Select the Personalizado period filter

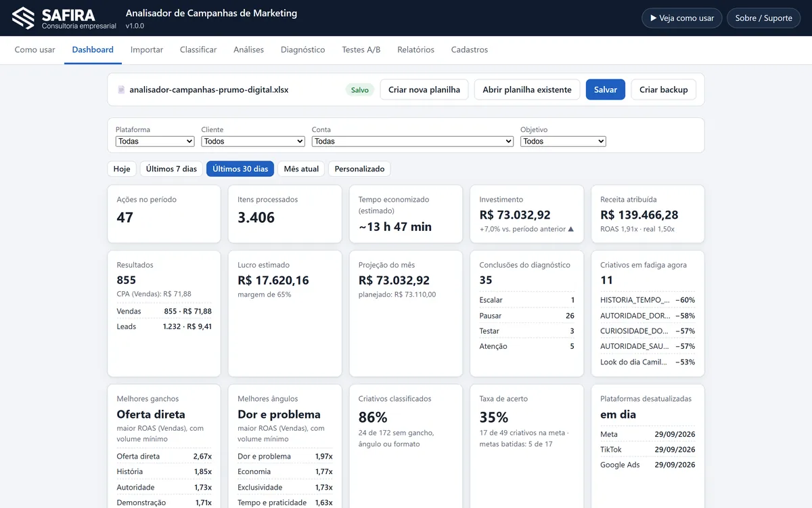(x=359, y=169)
